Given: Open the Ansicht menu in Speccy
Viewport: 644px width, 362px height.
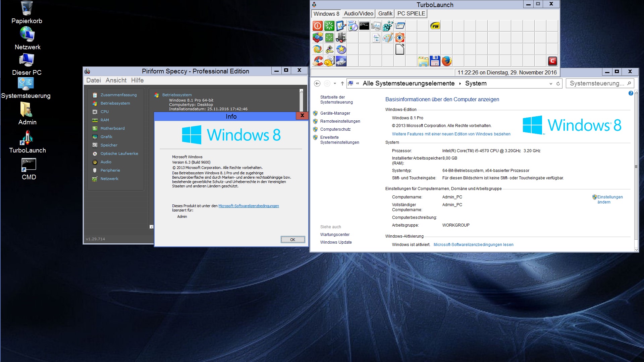Looking at the screenshot, I should click(x=116, y=80).
